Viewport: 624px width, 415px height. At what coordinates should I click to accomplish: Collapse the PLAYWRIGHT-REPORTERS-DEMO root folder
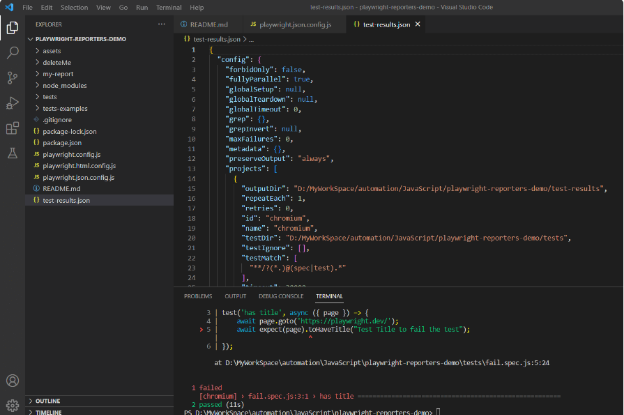[80, 38]
